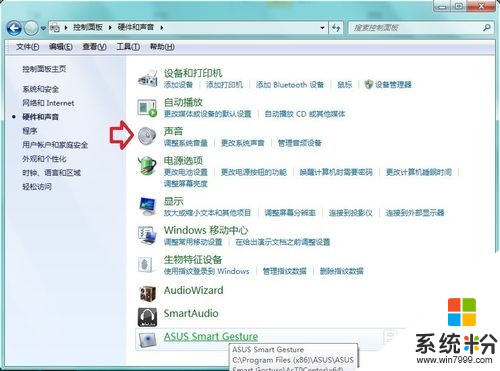Click the 自动播放 icon

[147, 108]
